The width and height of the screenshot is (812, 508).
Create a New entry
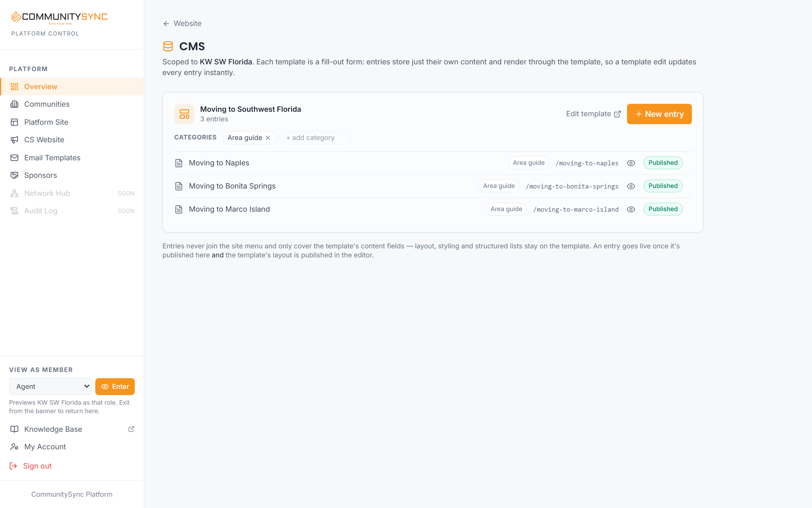[659, 114]
